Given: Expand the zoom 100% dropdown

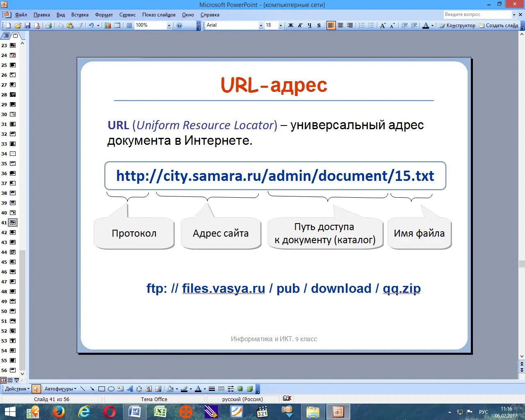Looking at the screenshot, I should (x=169, y=25).
